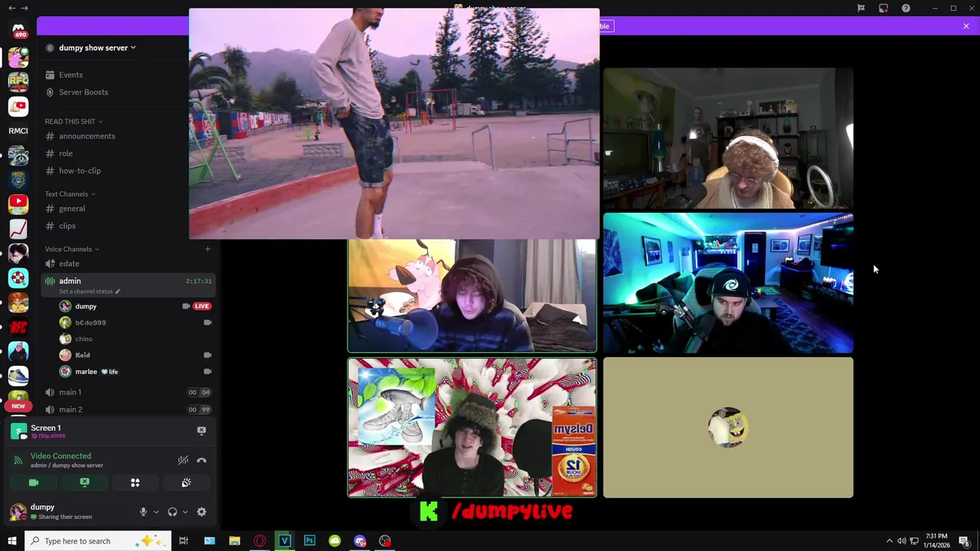This screenshot has width=980, height=551.
Task: Toggle noise suppression icon
Action: (183, 460)
